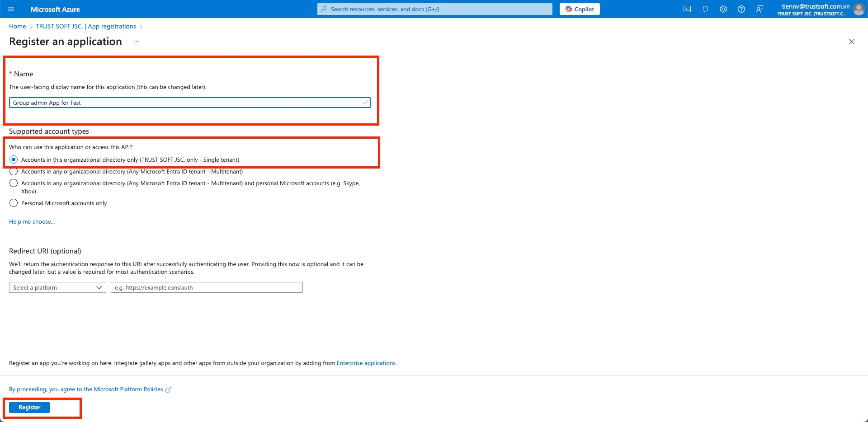Open the Help me choose link
The width and height of the screenshot is (868, 422).
[x=32, y=221]
